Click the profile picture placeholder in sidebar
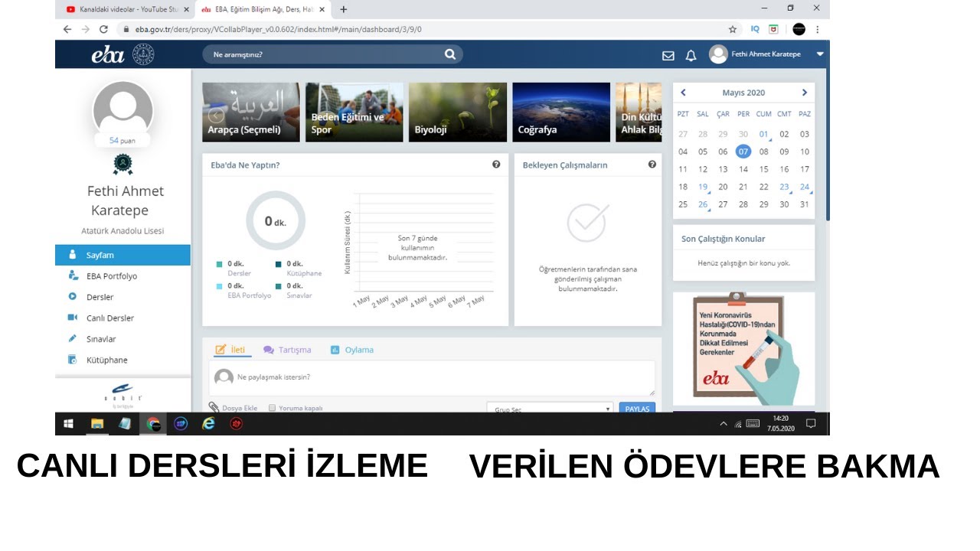 [122, 111]
